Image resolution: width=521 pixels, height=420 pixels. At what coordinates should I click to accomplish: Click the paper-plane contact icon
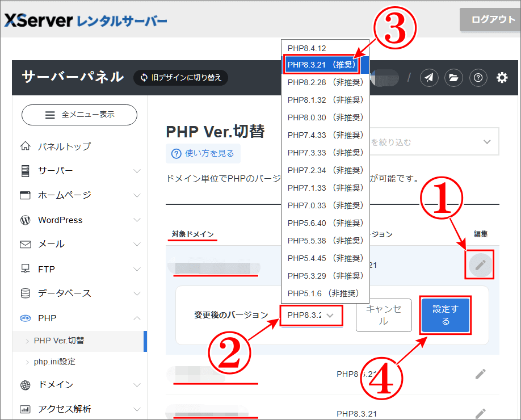click(429, 78)
